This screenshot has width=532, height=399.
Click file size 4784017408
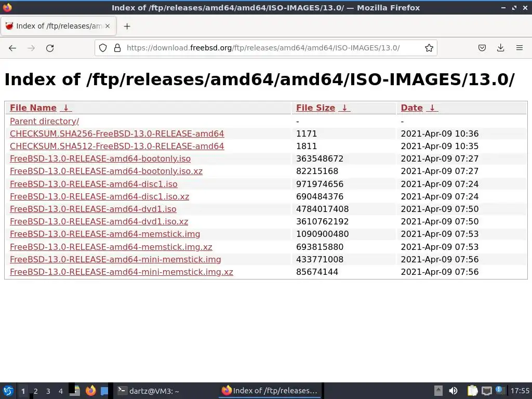tap(322, 209)
